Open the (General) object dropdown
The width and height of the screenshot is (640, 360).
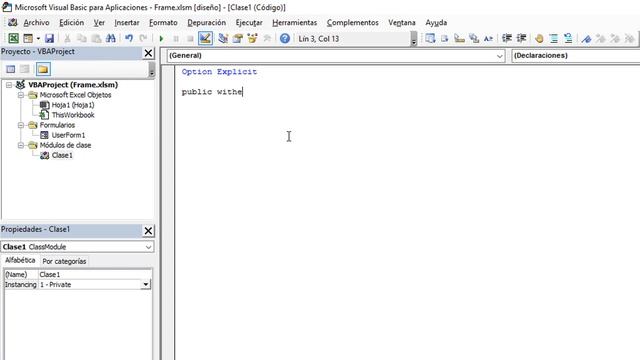500,56
